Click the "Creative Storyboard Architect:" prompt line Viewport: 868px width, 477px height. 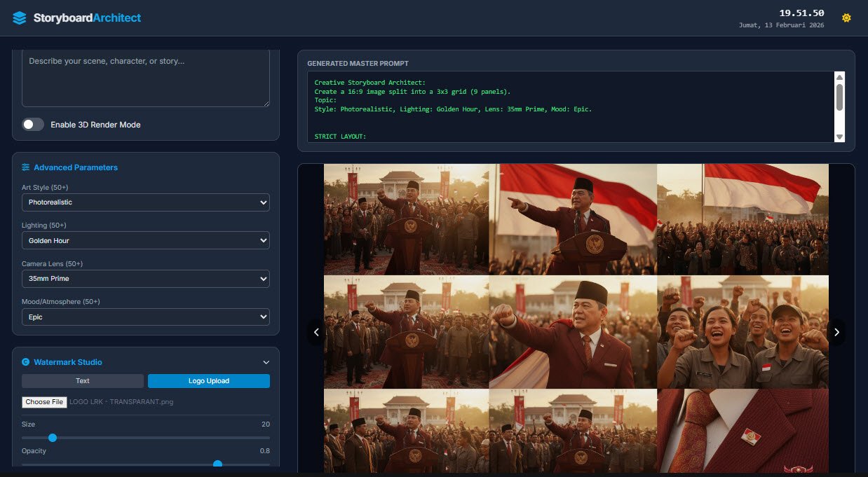[369, 83]
